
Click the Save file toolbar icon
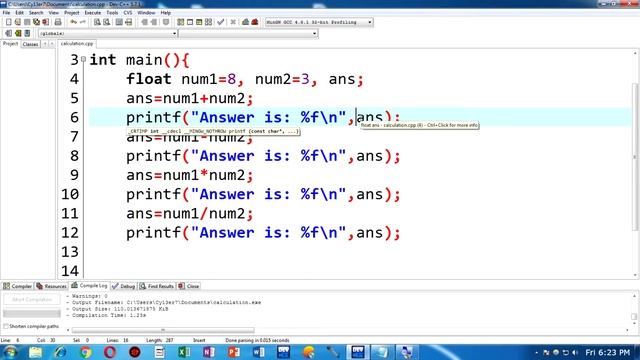[27, 22]
